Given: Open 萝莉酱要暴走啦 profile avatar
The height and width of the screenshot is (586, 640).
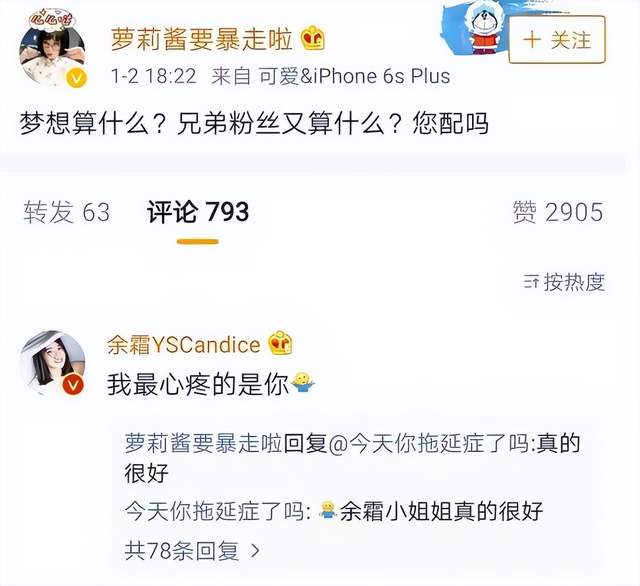Looking at the screenshot, I should click(52, 50).
